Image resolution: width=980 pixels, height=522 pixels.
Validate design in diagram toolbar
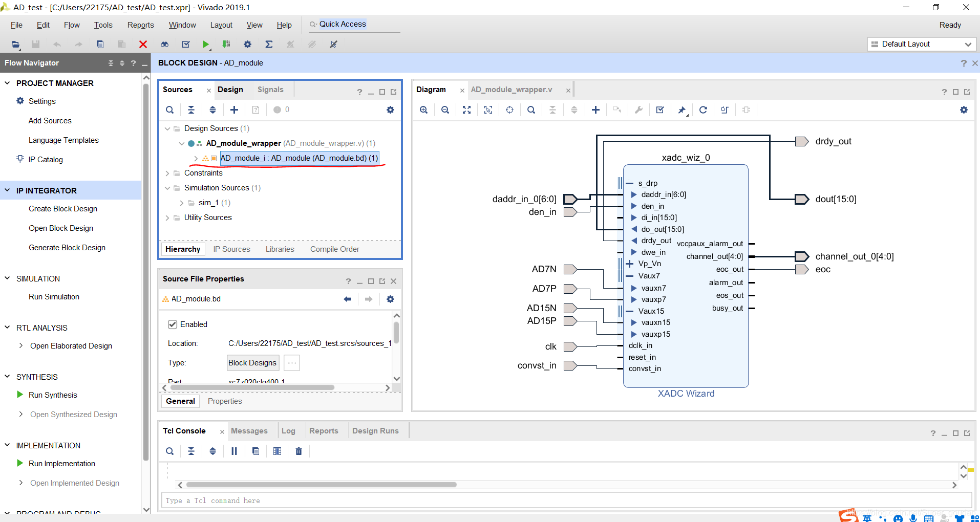pos(660,110)
